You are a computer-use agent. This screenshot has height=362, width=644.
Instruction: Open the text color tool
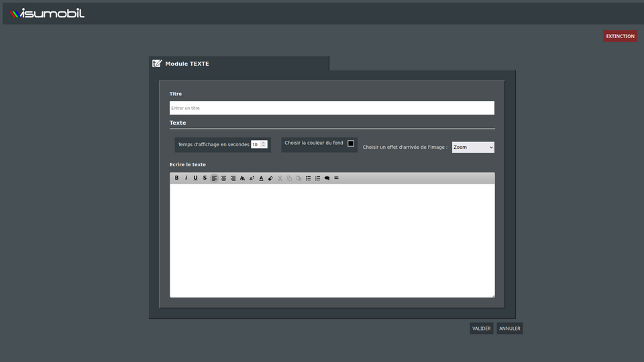coord(262,178)
